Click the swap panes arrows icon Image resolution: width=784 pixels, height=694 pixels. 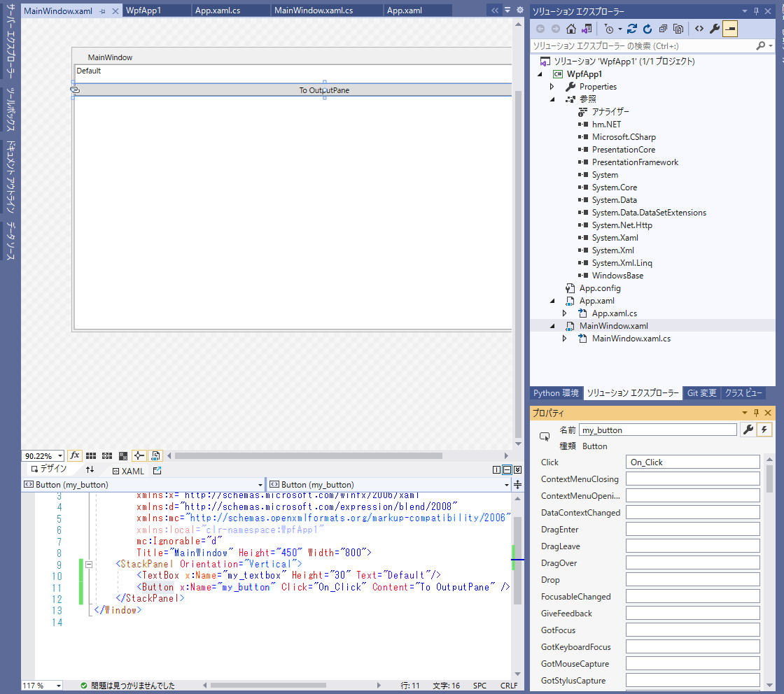point(90,470)
